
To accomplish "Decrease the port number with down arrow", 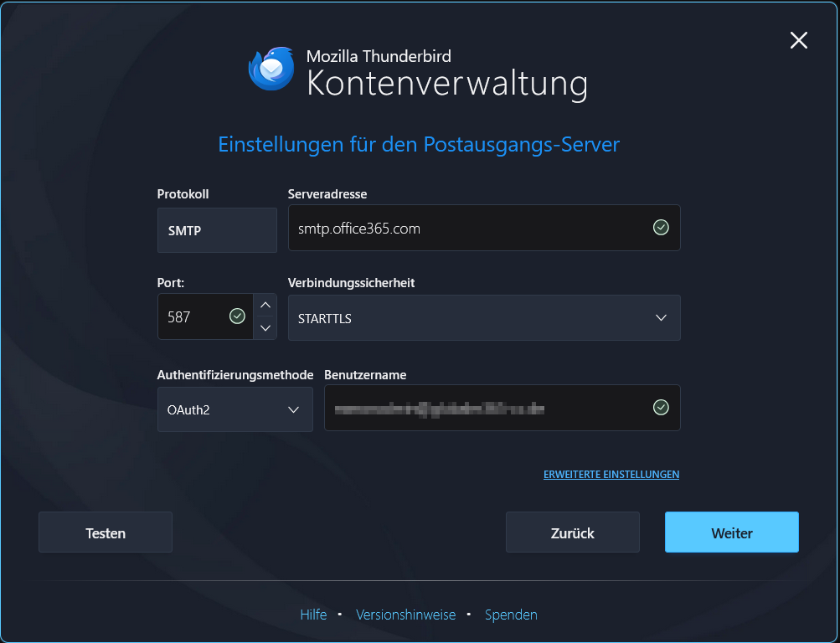I will coord(265,327).
